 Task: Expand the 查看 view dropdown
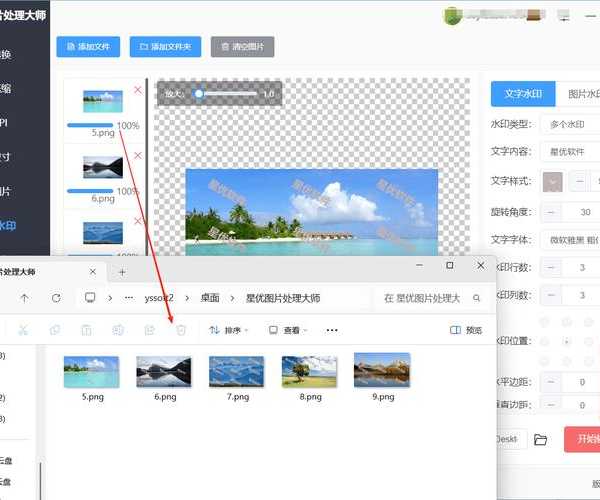[x=289, y=330]
